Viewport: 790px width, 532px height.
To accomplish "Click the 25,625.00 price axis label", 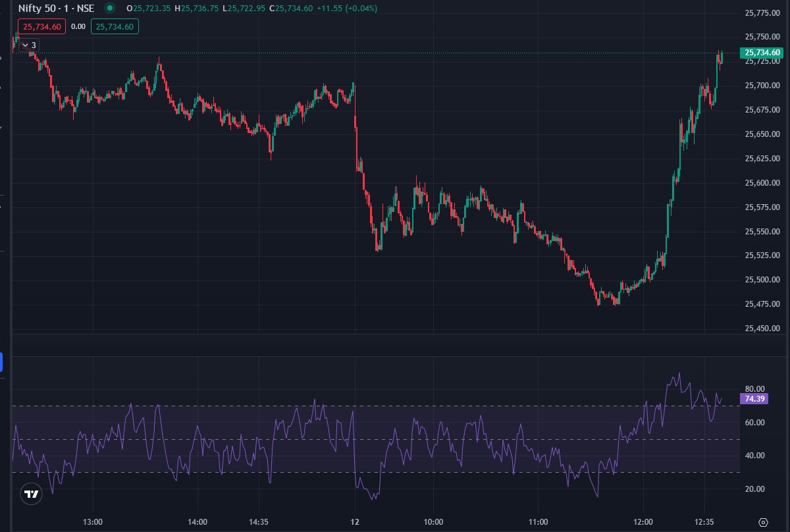I will tap(762, 159).
